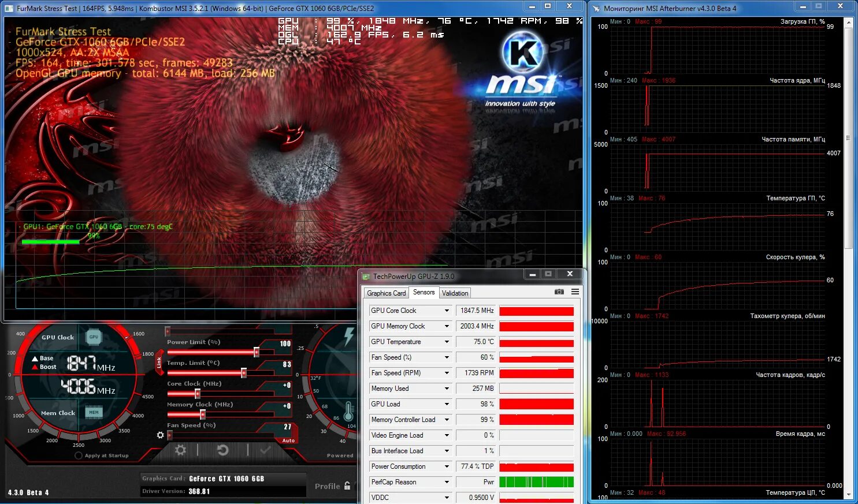858x504 pixels.
Task: Click the 'Температура ГП, °C' graph label
Action: (x=796, y=198)
